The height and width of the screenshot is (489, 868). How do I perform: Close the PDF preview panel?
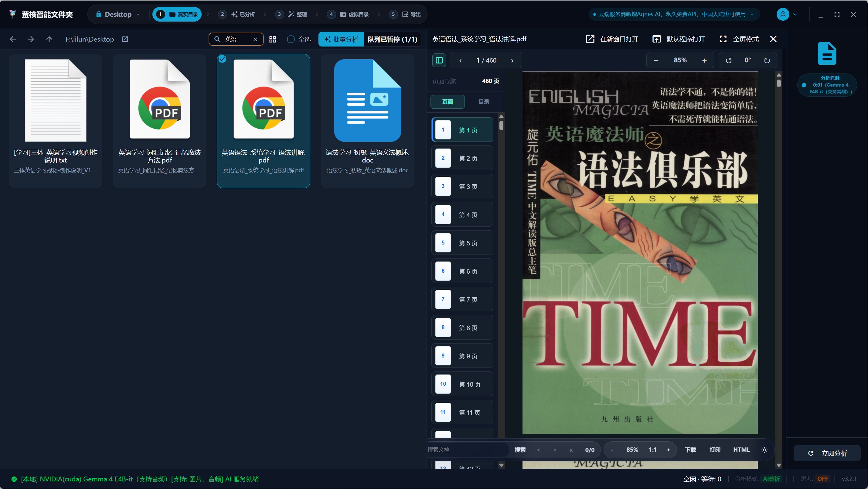[773, 39]
